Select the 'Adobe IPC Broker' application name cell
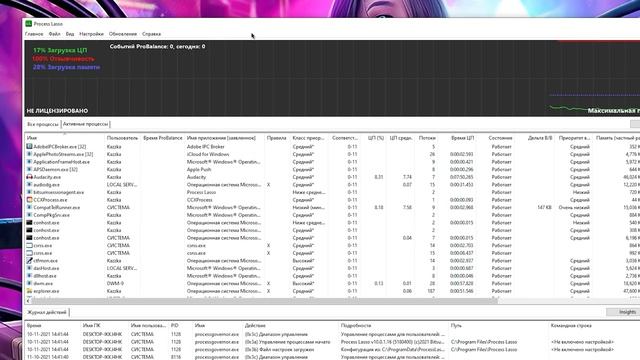Screen dimensions: 640x360 206,147
